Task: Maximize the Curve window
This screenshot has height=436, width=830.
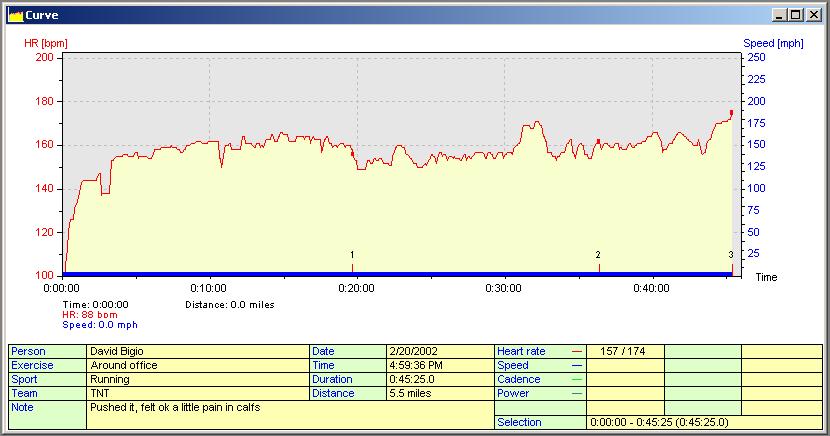Action: [x=795, y=15]
